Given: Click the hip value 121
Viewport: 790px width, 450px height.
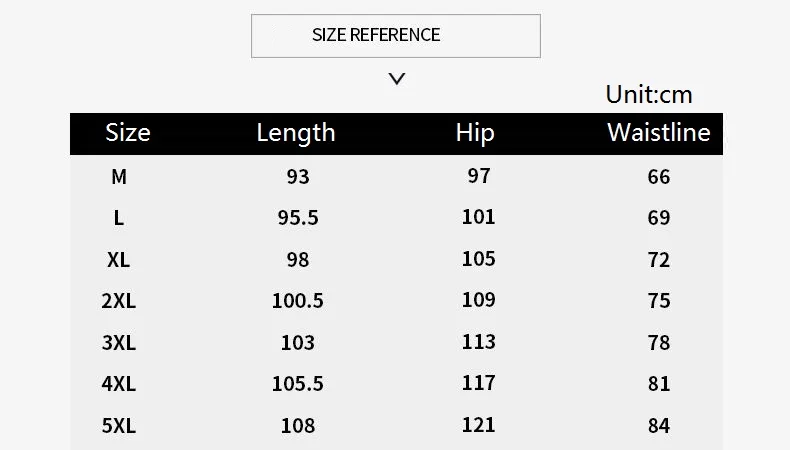Looking at the screenshot, I should point(479,425).
